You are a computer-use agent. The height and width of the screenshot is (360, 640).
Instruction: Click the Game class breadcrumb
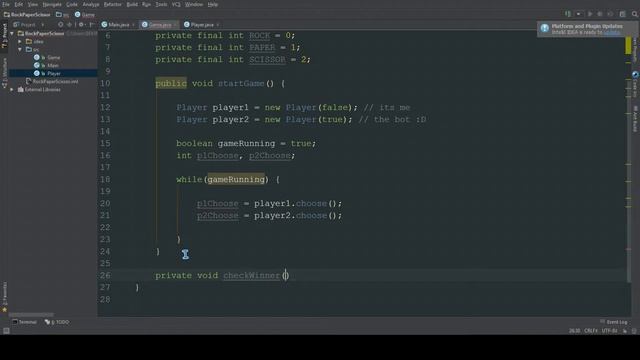pos(84,15)
